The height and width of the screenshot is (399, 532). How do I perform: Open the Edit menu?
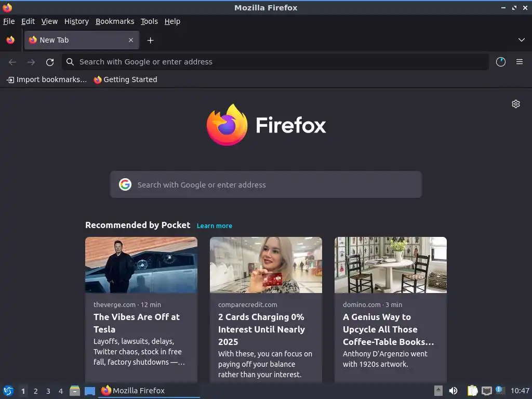pyautogui.click(x=28, y=21)
